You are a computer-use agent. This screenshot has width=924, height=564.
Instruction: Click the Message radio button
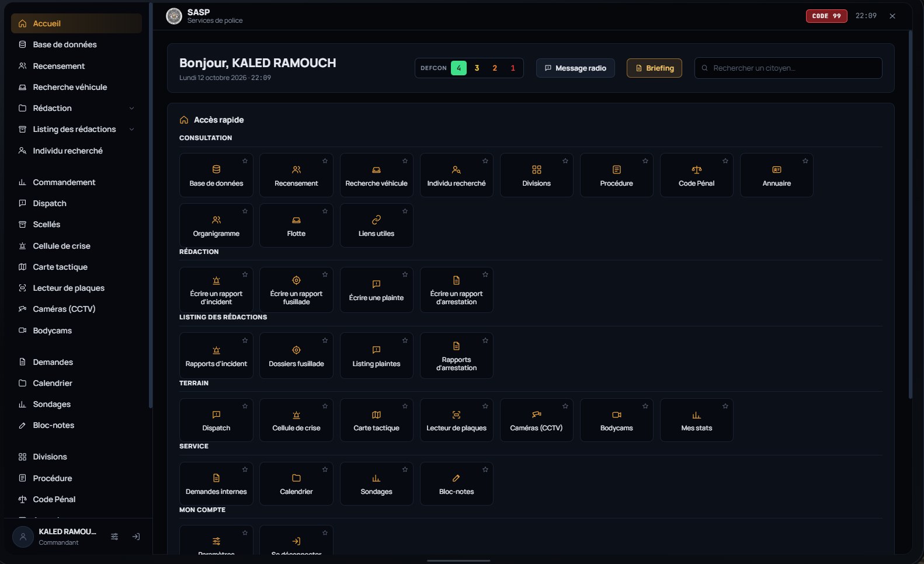(x=575, y=68)
